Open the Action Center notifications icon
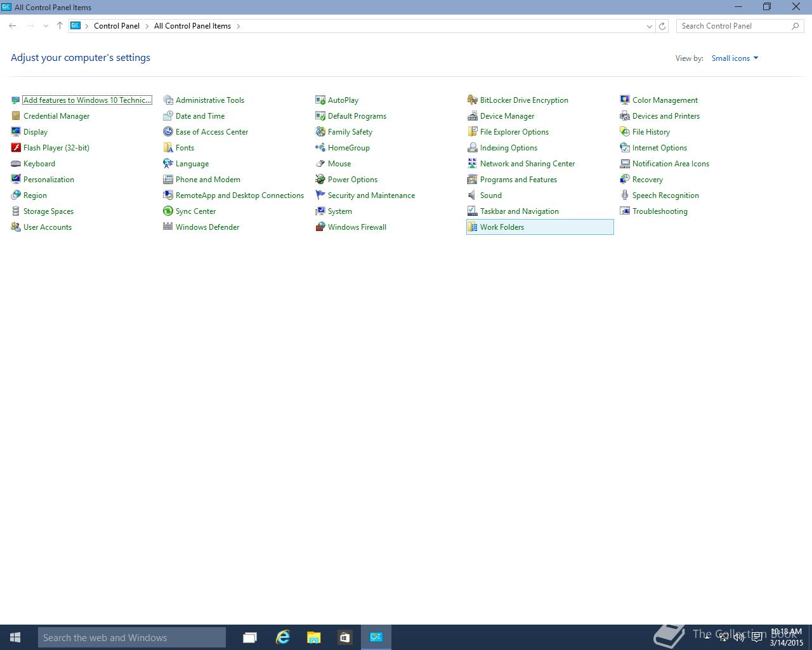The width and height of the screenshot is (812, 650). tap(757, 637)
